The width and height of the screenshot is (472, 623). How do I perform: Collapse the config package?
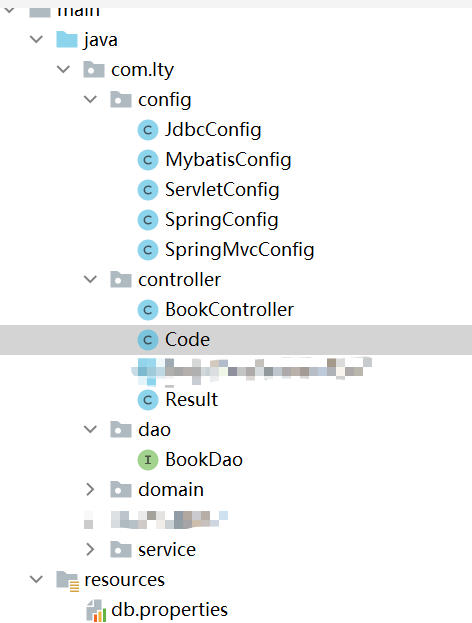[x=91, y=99]
